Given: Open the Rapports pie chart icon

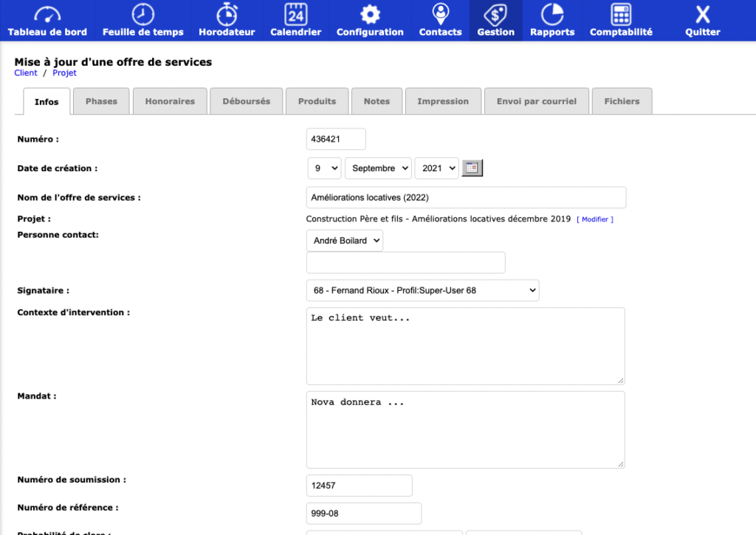Looking at the screenshot, I should tap(551, 15).
